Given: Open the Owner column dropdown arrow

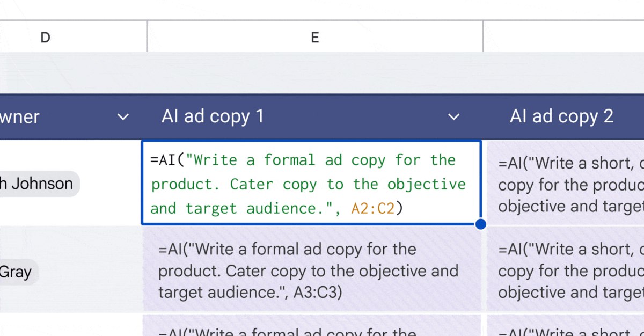Looking at the screenshot, I should [x=123, y=117].
